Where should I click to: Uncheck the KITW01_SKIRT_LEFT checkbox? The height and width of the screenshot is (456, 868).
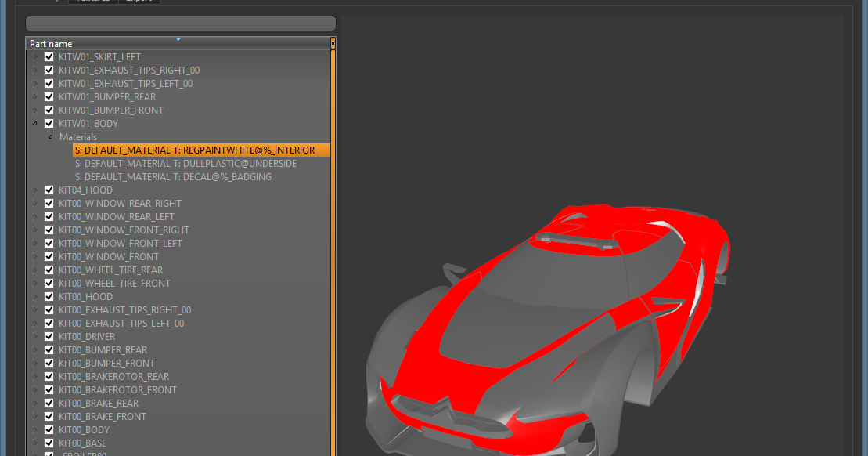(49, 56)
